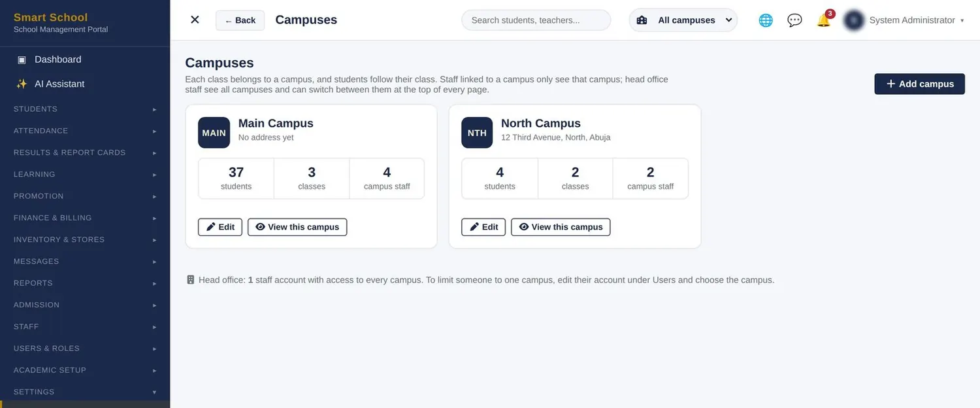Expand the Students sidebar section
980x408 pixels.
pos(85,109)
